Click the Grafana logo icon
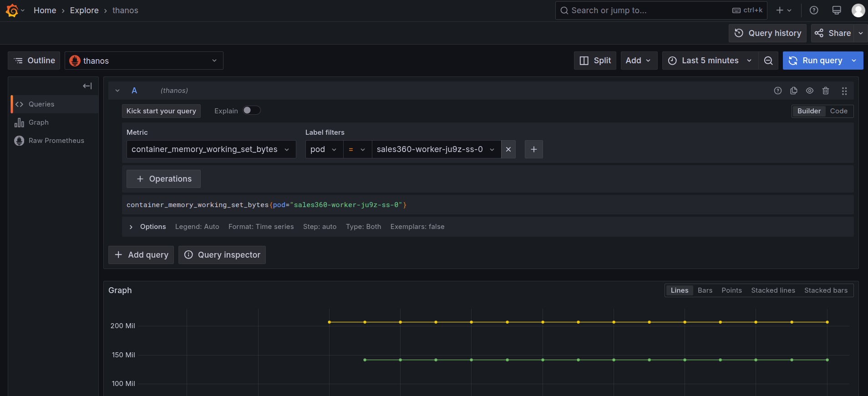Screen dimensions: 868x396 point(12,10)
